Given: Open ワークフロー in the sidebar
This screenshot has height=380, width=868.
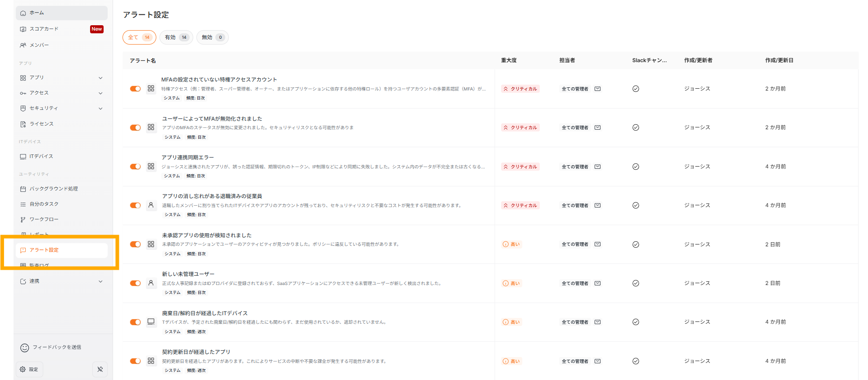Looking at the screenshot, I should pos(44,219).
